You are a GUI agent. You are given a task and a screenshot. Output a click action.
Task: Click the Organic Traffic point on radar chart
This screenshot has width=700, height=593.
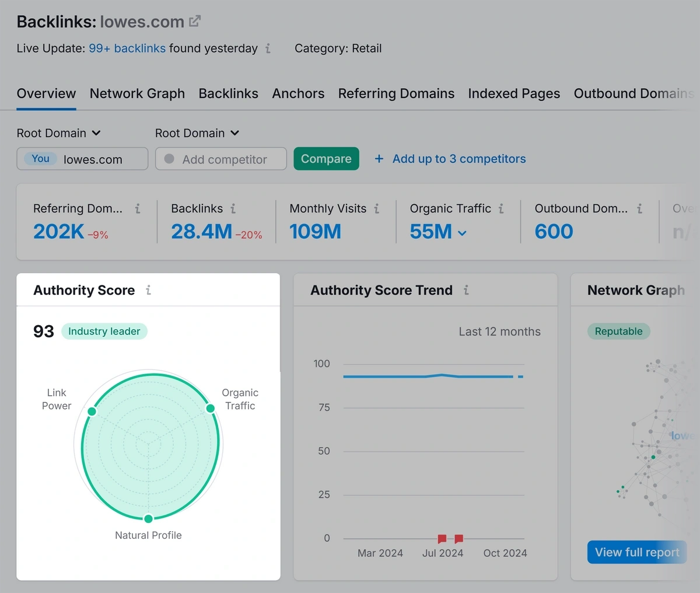(211, 408)
